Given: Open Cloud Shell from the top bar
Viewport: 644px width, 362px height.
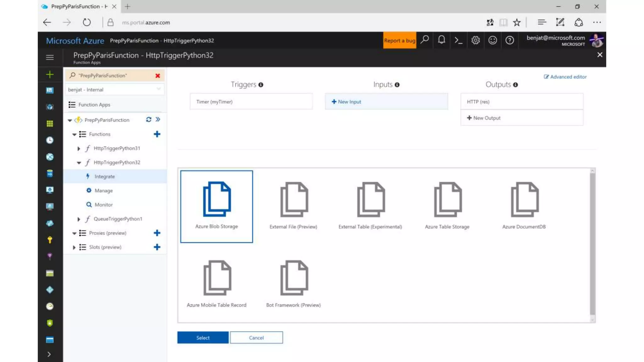Looking at the screenshot, I should click(458, 40).
